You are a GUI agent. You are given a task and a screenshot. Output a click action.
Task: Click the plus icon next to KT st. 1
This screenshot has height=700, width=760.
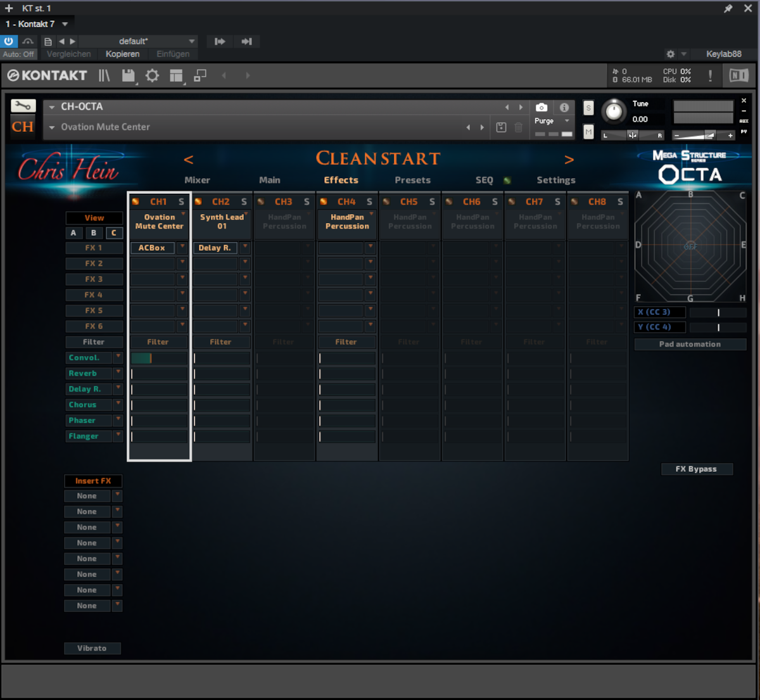(9, 8)
